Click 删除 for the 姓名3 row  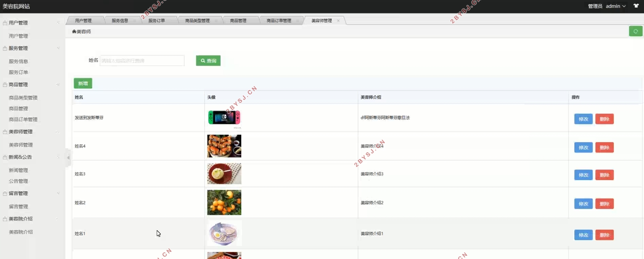604,175
